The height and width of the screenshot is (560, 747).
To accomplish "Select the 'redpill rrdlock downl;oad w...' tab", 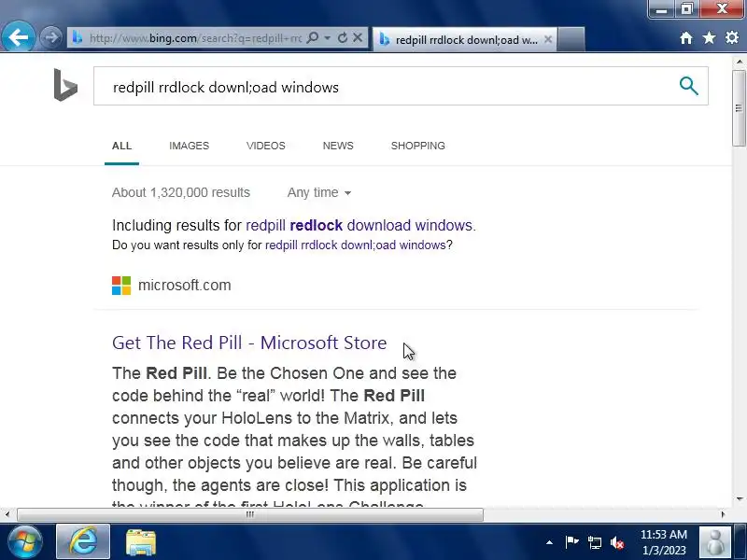I will click(464, 39).
